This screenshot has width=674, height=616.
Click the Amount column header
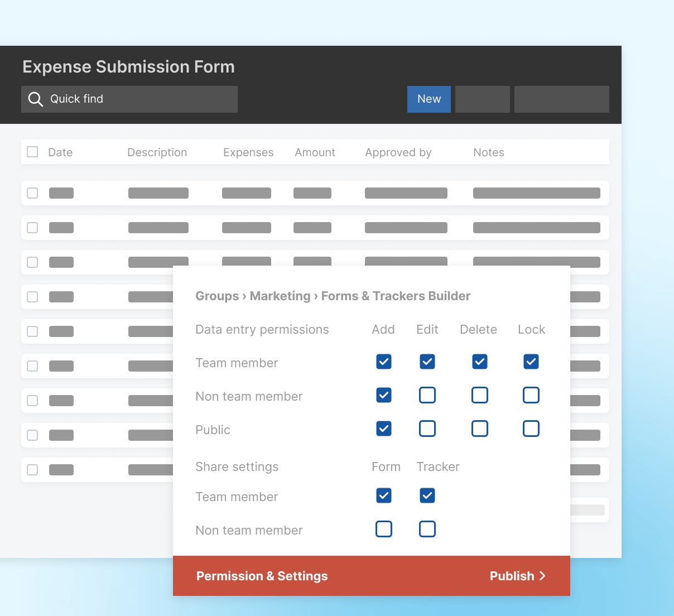click(x=315, y=152)
